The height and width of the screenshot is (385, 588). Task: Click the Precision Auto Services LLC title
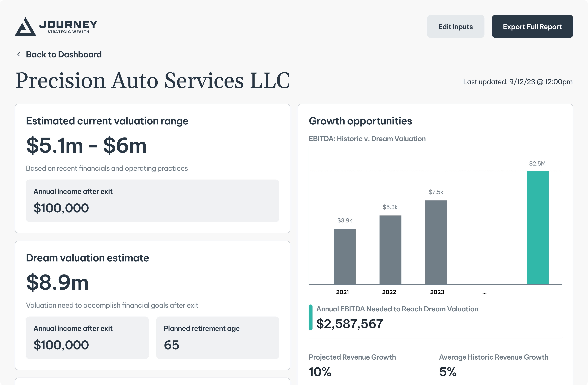(153, 80)
